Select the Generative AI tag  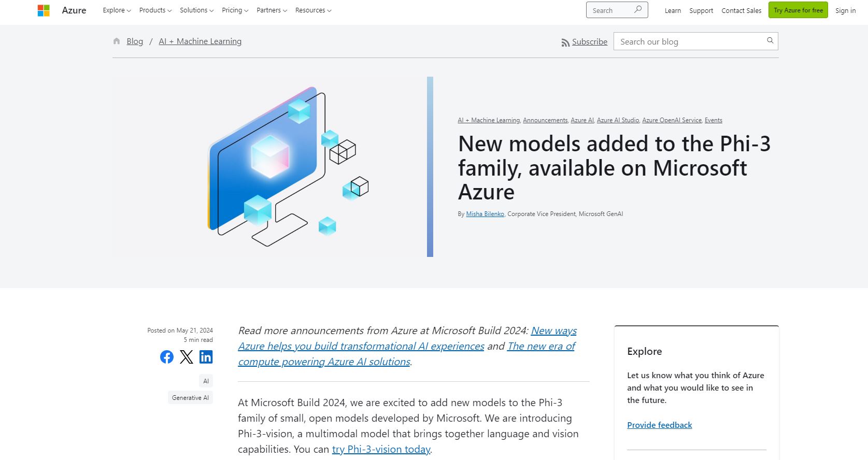click(190, 398)
